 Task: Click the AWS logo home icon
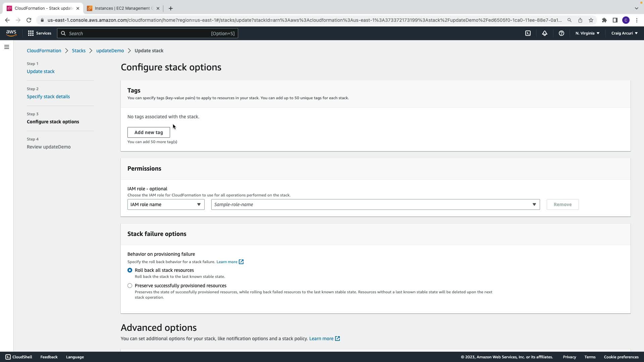(11, 33)
